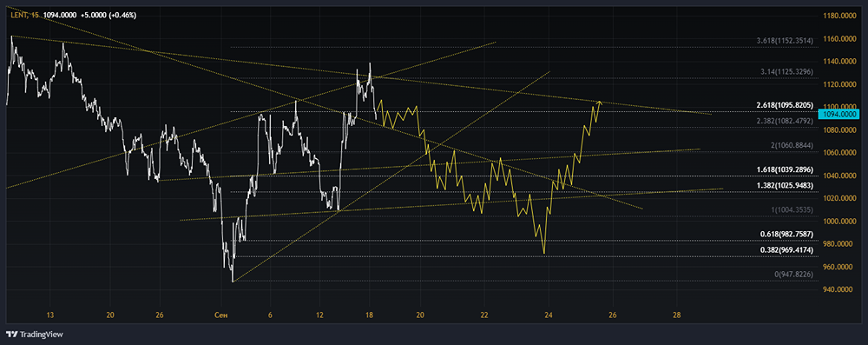Click the first 20 date label on time axis
Viewport: 868px width, 345px height.
[110, 315]
